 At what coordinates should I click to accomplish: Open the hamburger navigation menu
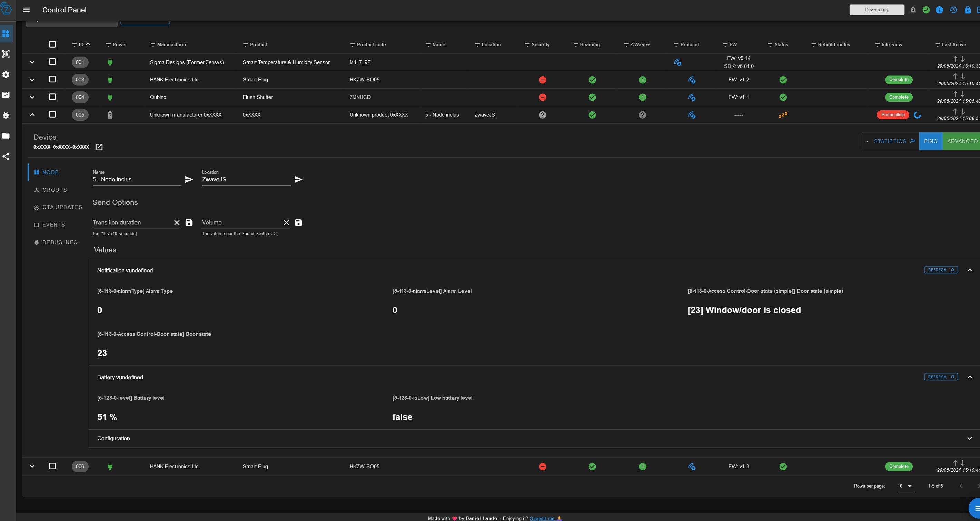click(26, 10)
